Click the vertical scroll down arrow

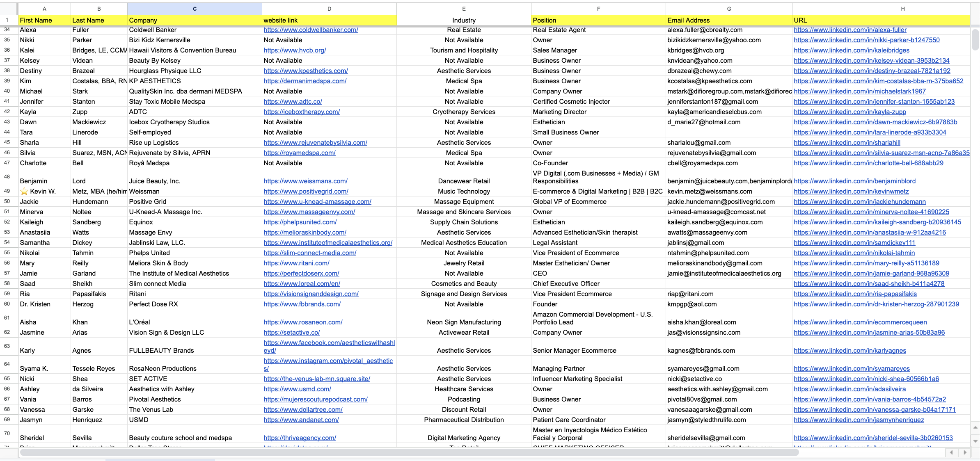(x=975, y=441)
